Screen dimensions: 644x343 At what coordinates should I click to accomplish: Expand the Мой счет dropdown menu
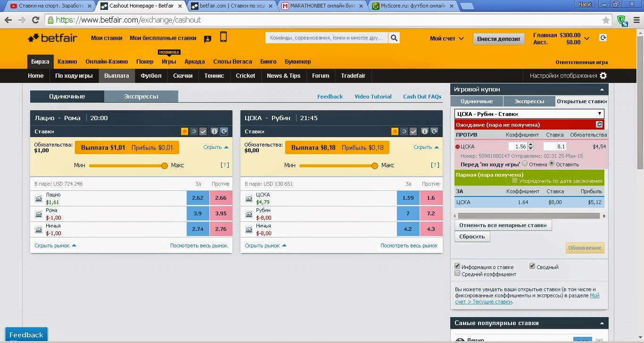[x=446, y=39]
